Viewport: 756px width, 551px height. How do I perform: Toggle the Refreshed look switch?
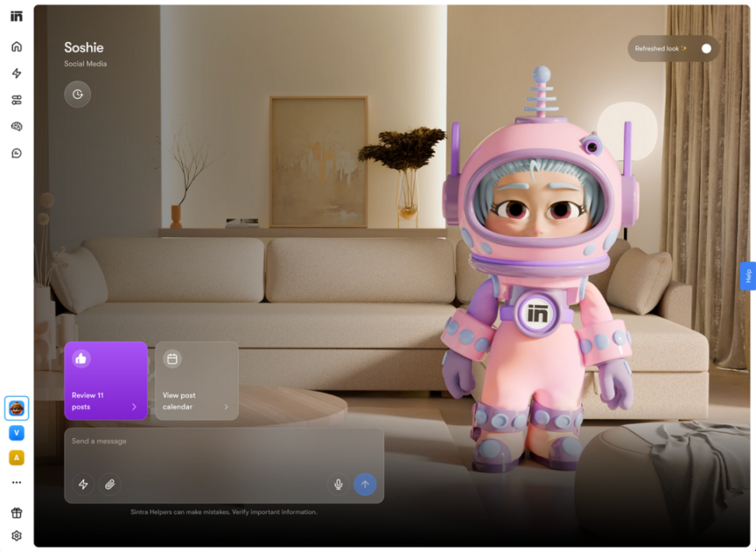point(706,48)
